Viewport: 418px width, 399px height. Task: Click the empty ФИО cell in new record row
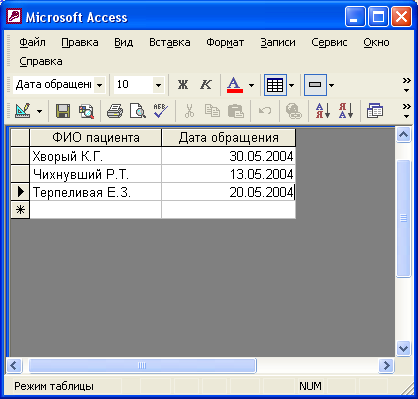click(96, 210)
